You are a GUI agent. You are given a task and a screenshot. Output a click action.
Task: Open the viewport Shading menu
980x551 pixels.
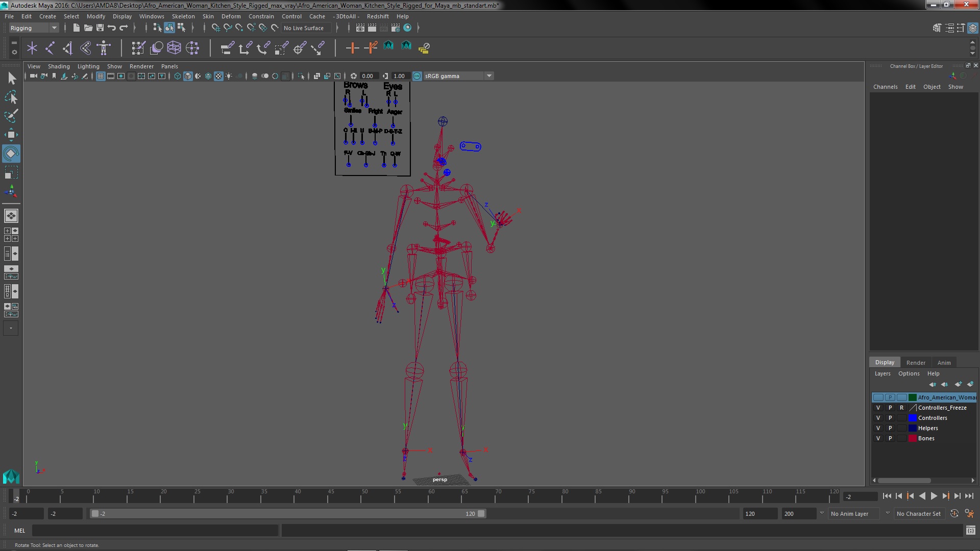[59, 66]
